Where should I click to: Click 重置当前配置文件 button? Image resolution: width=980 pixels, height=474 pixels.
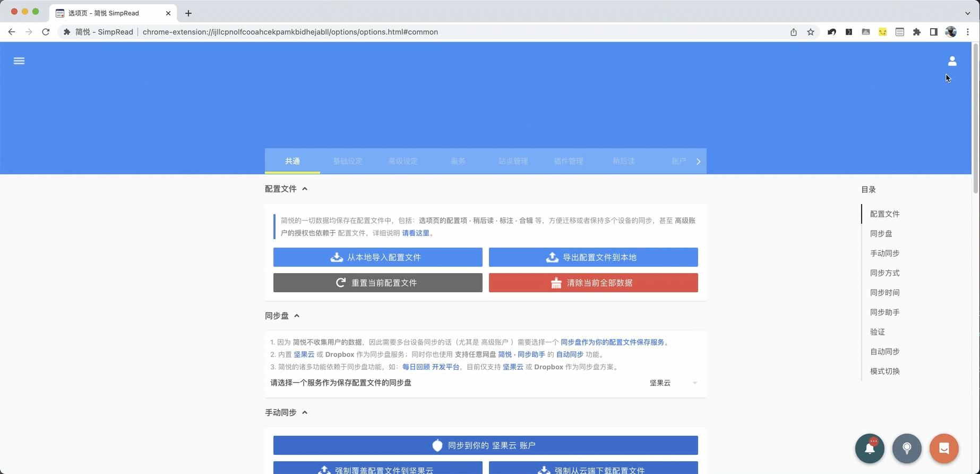[x=377, y=283]
